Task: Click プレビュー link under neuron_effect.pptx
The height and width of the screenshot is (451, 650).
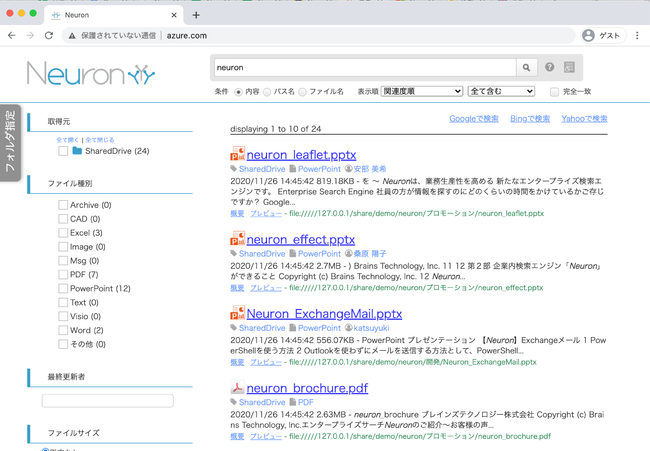Action: 266,288
